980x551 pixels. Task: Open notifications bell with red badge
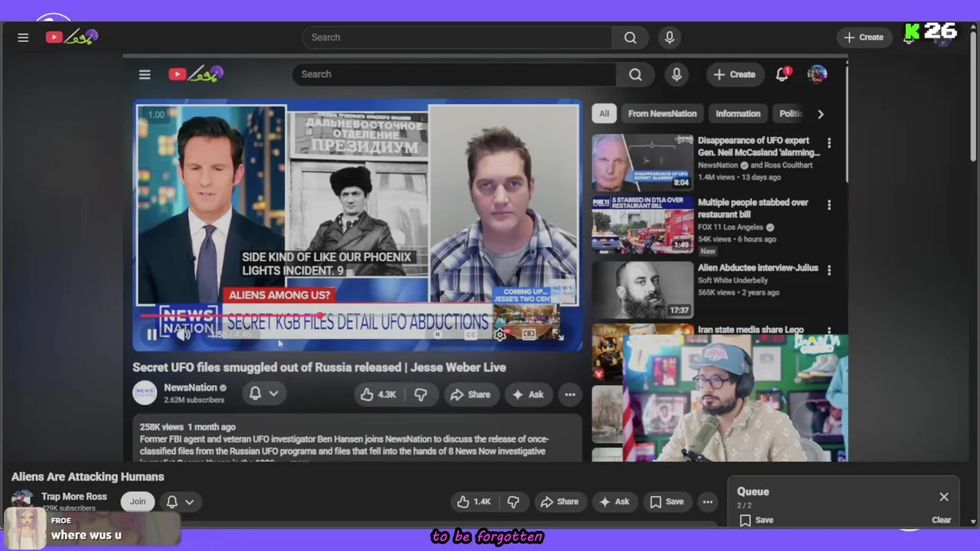click(782, 74)
